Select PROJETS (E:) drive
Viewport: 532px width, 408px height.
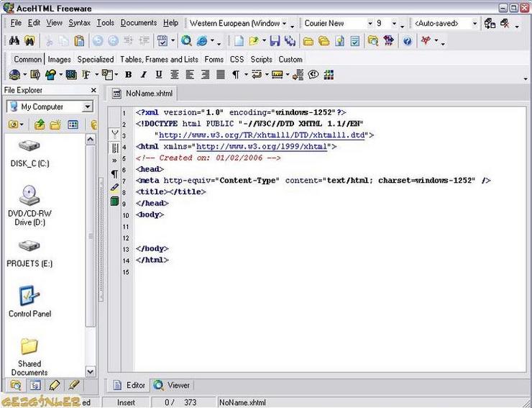point(29,253)
